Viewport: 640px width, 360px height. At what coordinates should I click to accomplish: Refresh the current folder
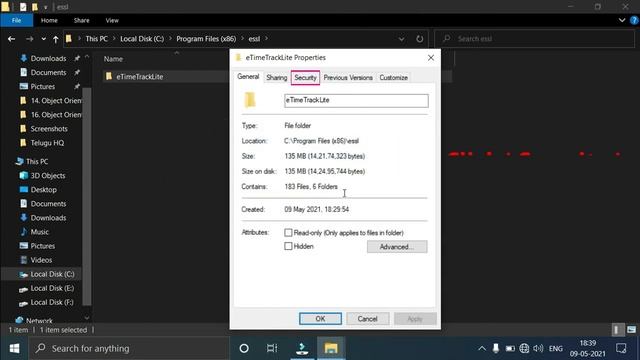419,39
